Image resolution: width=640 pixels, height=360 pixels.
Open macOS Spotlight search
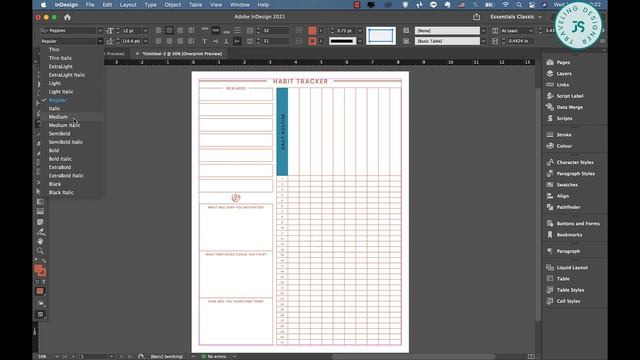click(x=519, y=5)
